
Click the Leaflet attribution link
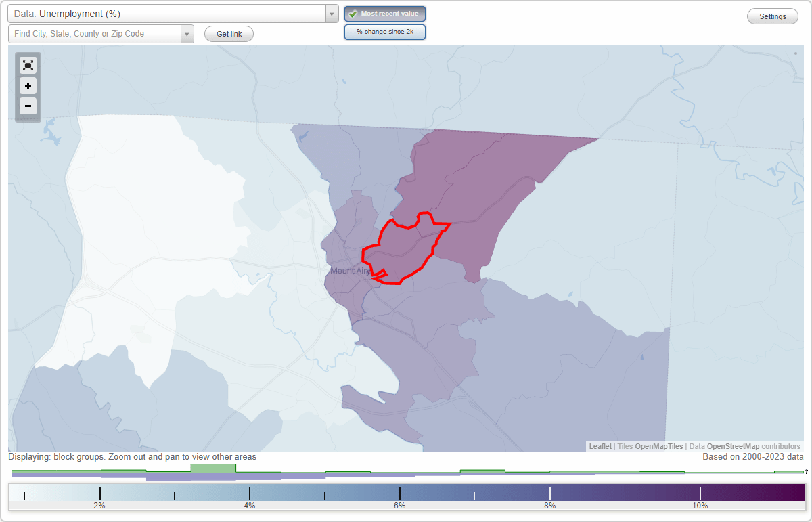(x=598, y=446)
